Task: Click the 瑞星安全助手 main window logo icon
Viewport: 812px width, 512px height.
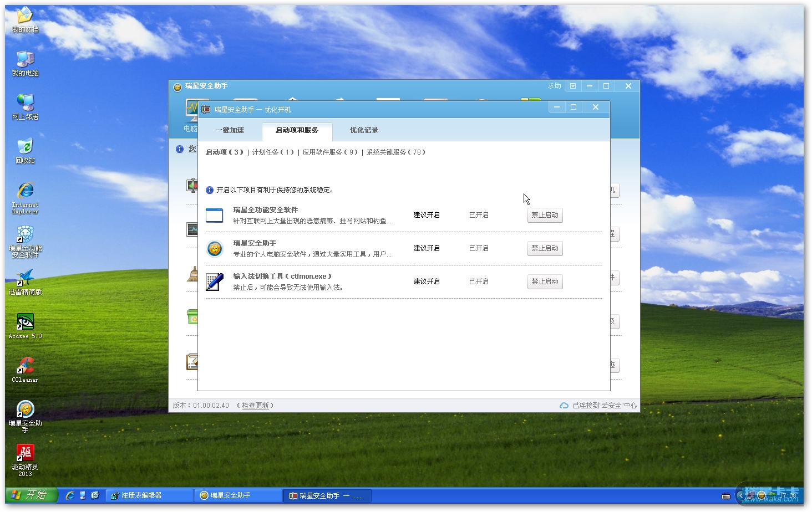Action: [177, 86]
